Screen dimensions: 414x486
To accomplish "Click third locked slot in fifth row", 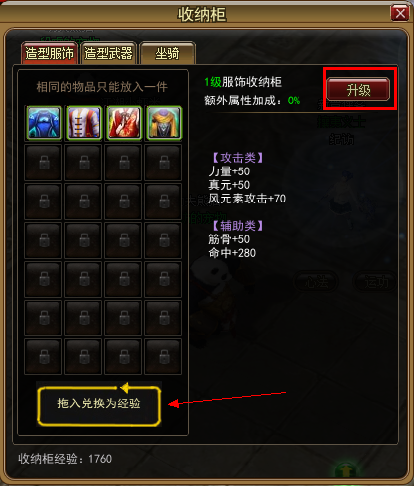I will pyautogui.click(x=123, y=279).
